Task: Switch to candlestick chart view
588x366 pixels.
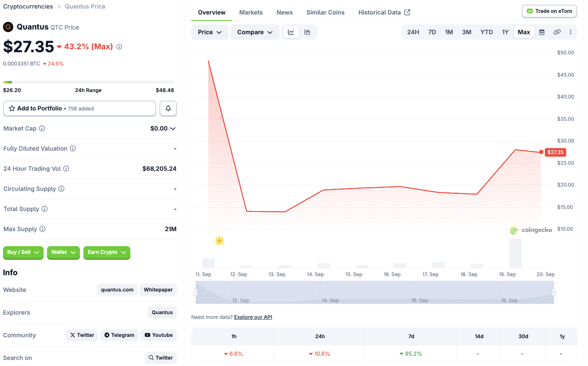Action: pos(307,32)
